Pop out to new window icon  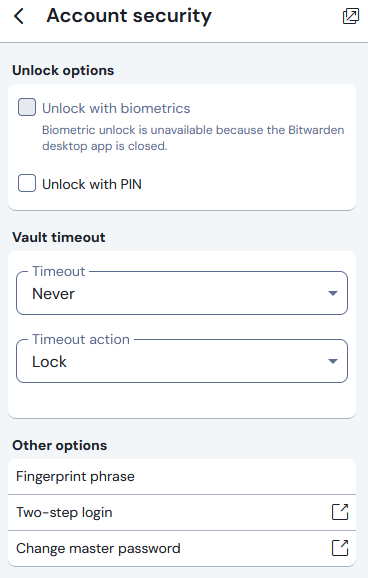[351, 16]
